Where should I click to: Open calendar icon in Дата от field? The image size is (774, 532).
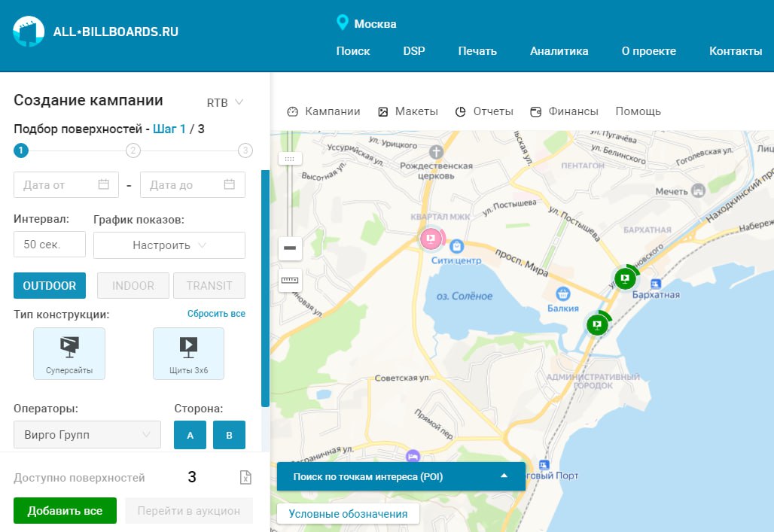click(104, 184)
